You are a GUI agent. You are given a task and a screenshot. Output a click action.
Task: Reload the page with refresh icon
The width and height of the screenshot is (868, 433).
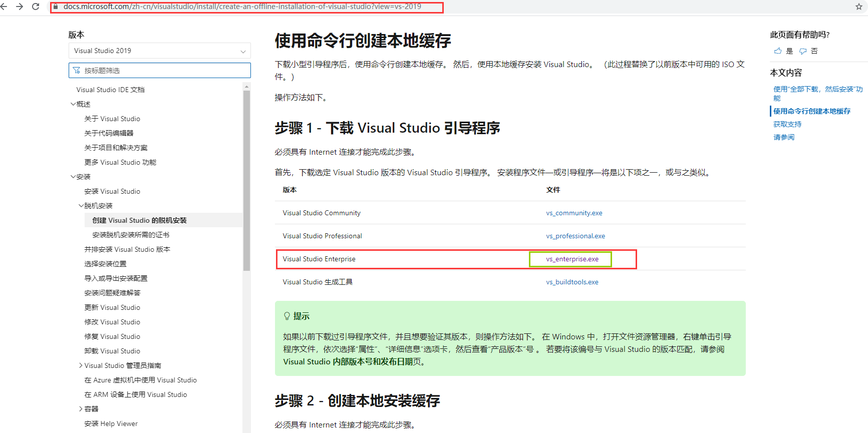36,7
